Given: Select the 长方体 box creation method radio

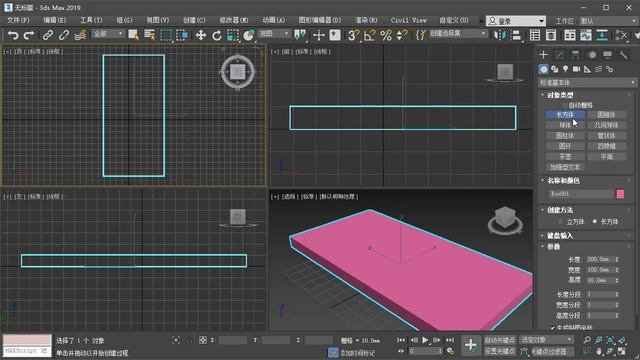Looking at the screenshot, I should pos(595,222).
